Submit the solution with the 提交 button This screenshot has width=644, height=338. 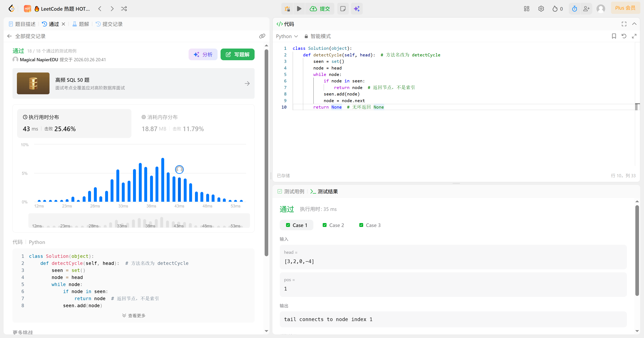(x=320, y=9)
